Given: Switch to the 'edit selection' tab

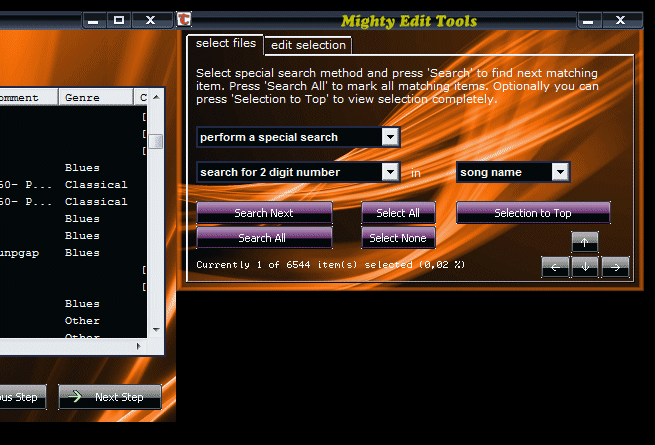Looking at the screenshot, I should [x=308, y=45].
